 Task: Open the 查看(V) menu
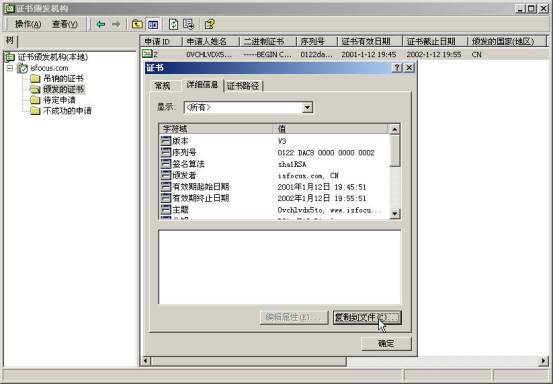pos(65,24)
